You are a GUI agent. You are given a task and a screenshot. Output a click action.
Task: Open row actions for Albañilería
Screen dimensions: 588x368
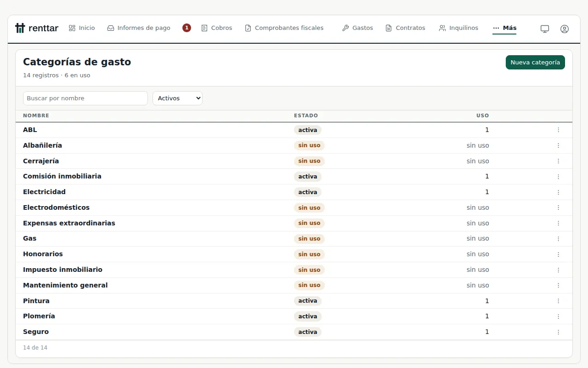click(558, 145)
